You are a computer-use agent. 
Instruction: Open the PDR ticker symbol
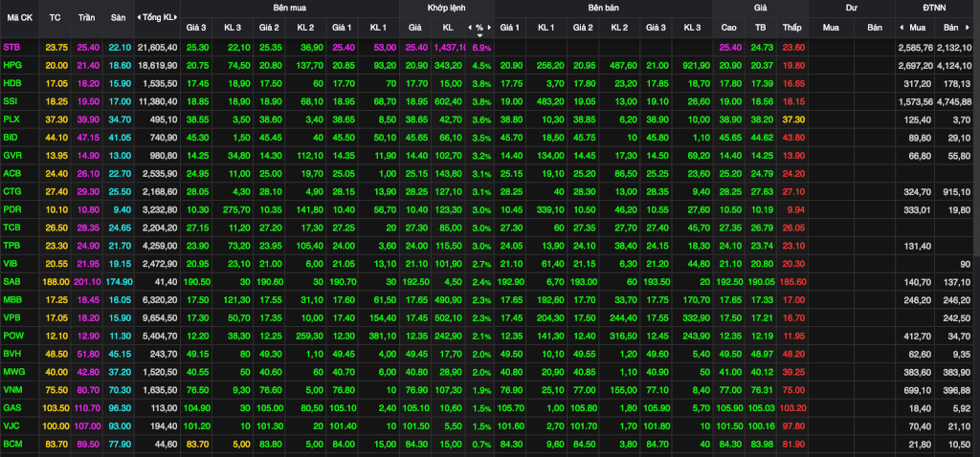click(11, 209)
